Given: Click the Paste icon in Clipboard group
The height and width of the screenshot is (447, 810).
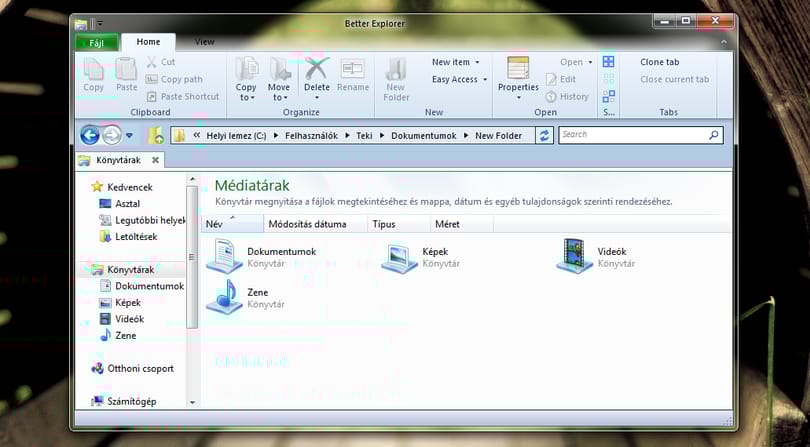Looking at the screenshot, I should tap(126, 69).
